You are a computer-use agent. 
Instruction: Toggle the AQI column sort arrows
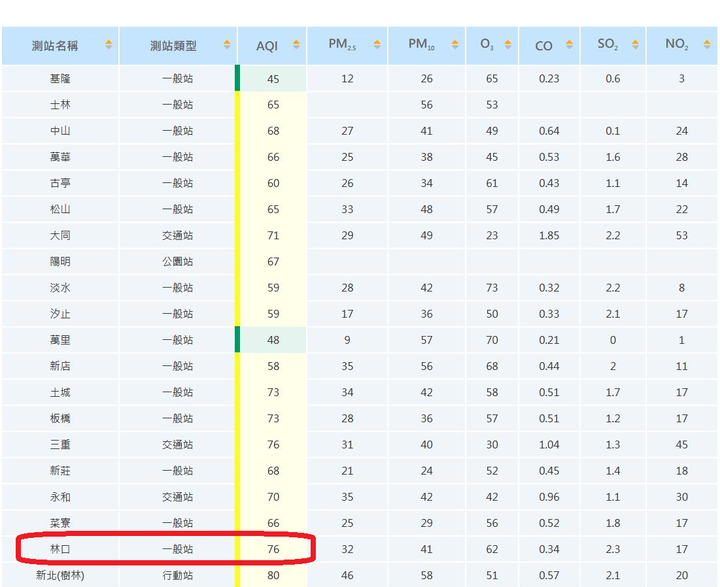click(296, 45)
